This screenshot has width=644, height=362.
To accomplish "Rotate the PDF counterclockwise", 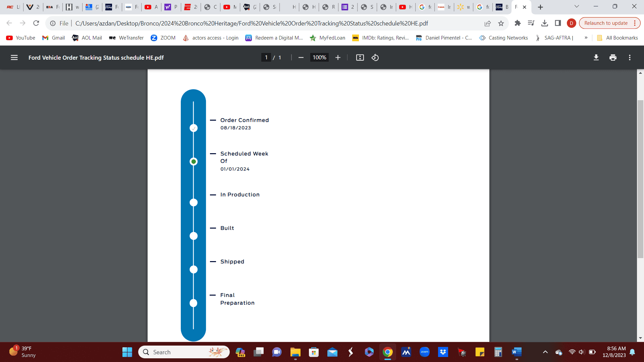I will point(375,58).
